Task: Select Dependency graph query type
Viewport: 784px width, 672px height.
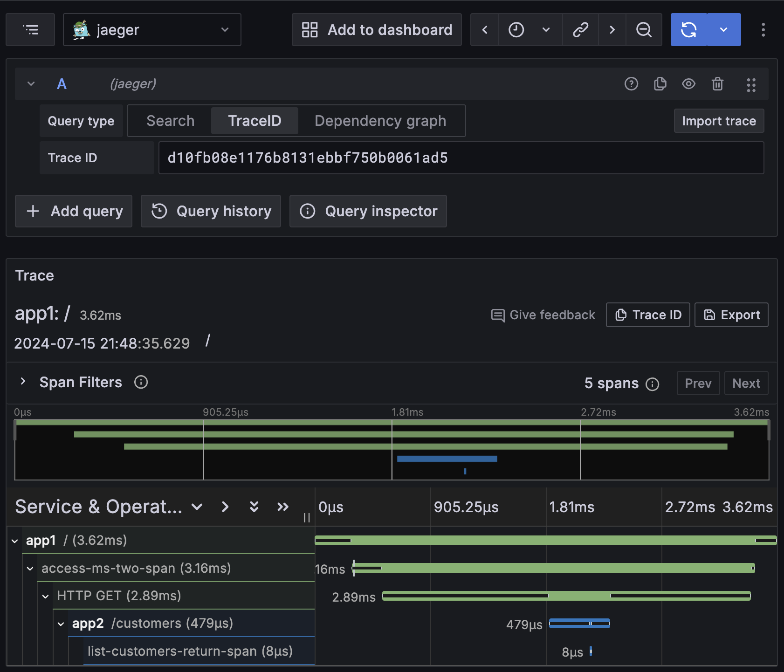Action: (x=380, y=121)
